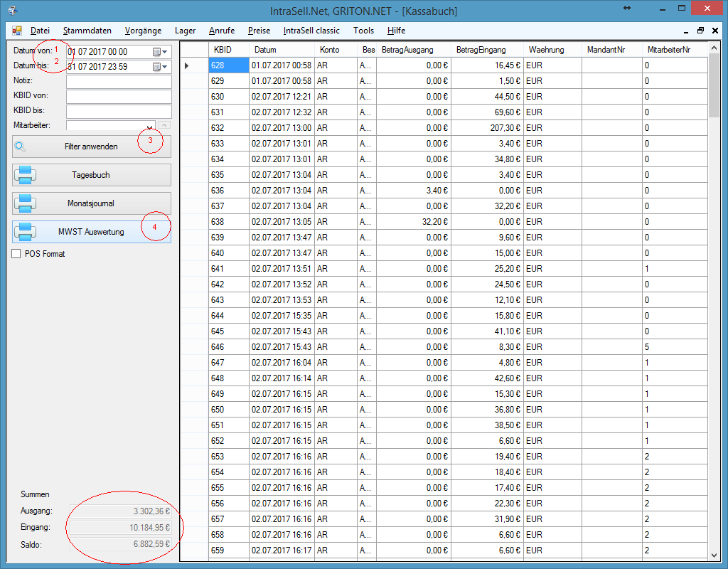Image resolution: width=728 pixels, height=569 pixels.
Task: Open the Stammdaten menu
Action: click(x=87, y=31)
